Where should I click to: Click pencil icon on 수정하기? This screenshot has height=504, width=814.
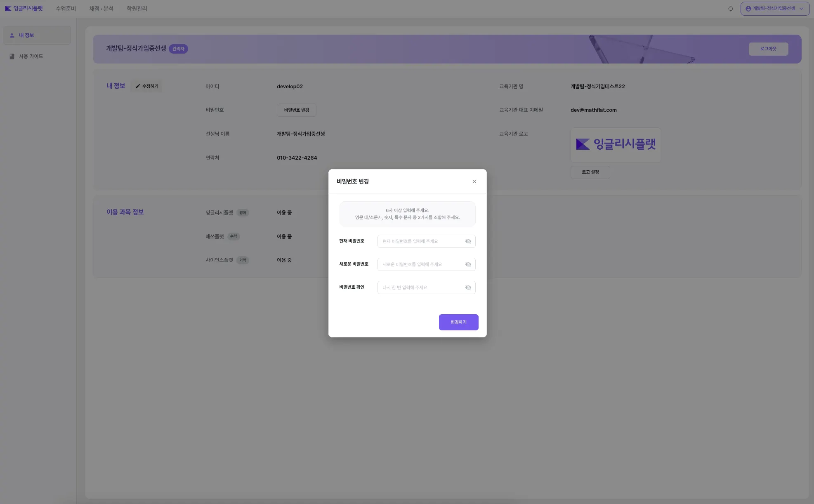138,87
